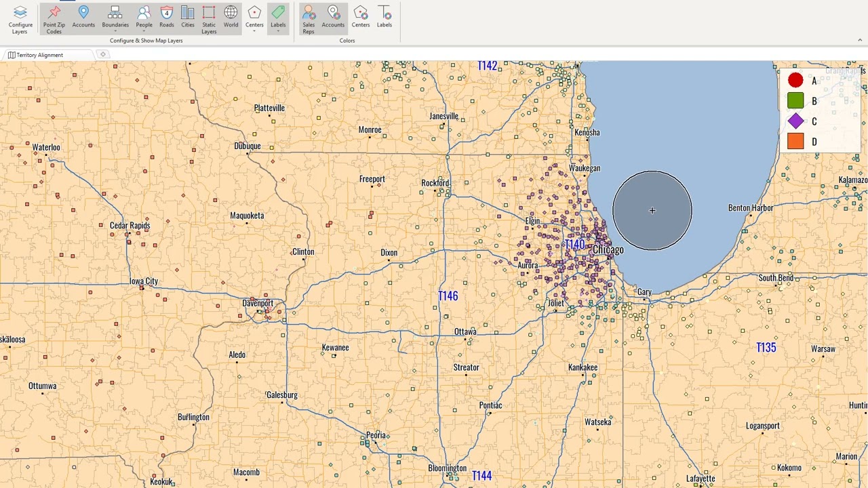Color by Accounts in the Colors group
868x488 pixels.
[333, 18]
